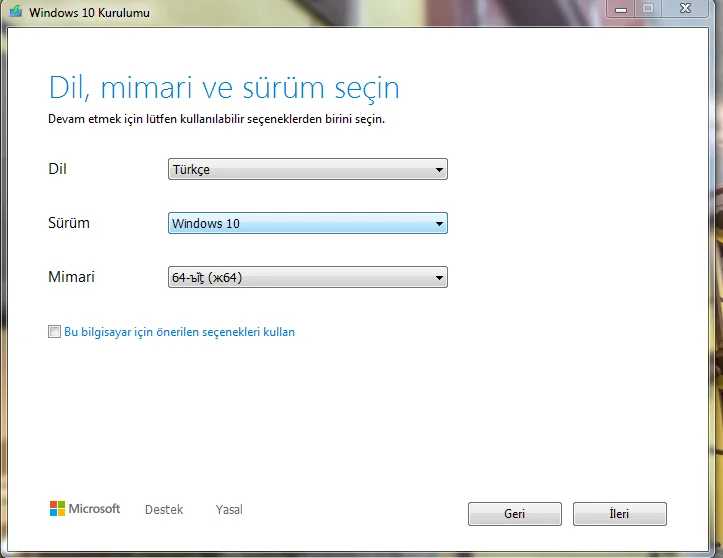Click the Mimari label

coord(71,277)
